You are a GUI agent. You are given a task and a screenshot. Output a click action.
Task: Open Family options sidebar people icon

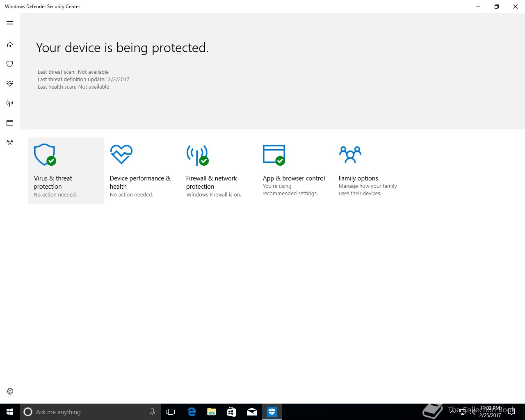click(x=10, y=143)
